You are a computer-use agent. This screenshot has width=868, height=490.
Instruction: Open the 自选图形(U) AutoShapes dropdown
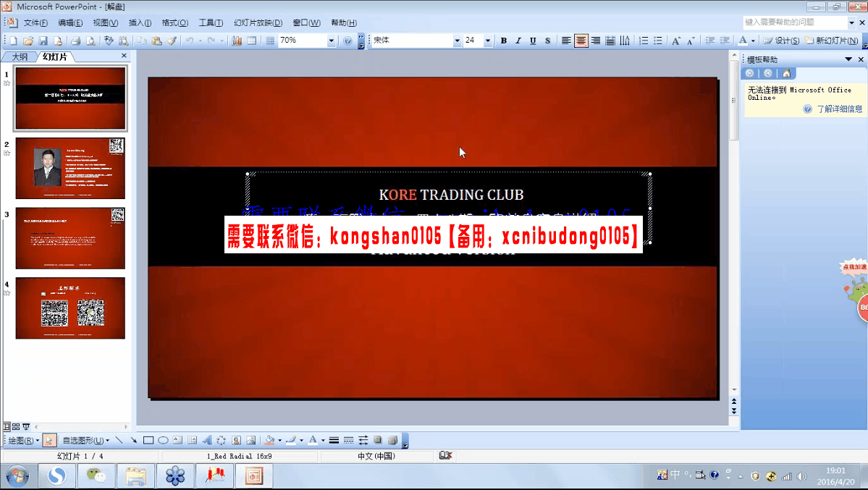click(x=86, y=440)
